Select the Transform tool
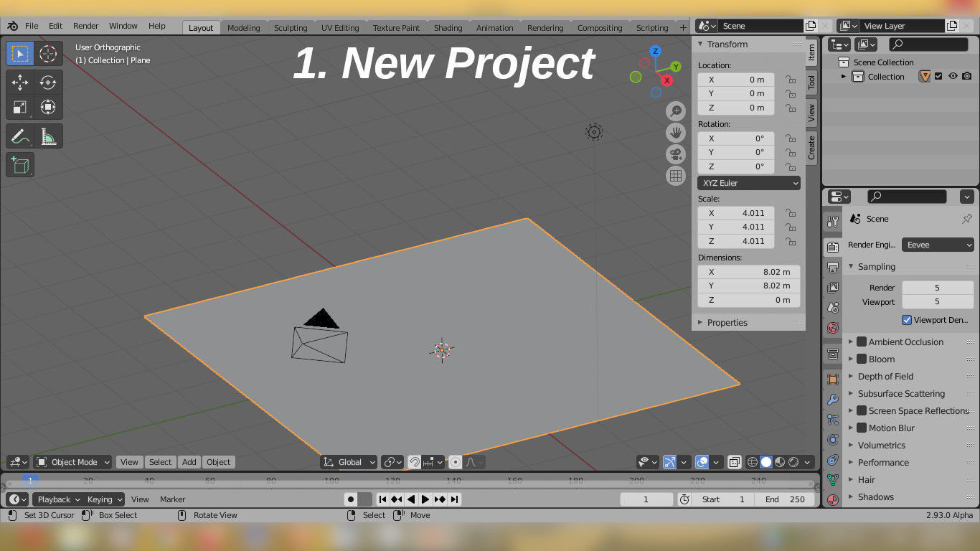The image size is (980, 551). click(48, 108)
